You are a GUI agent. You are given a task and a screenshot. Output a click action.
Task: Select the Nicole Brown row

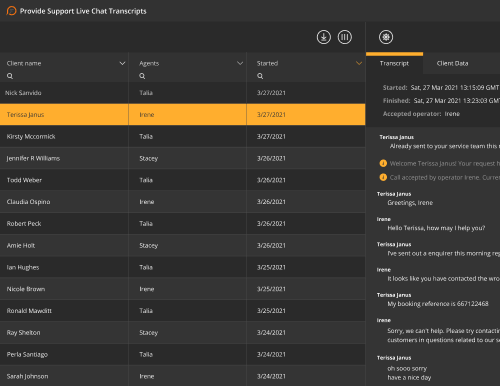183,289
